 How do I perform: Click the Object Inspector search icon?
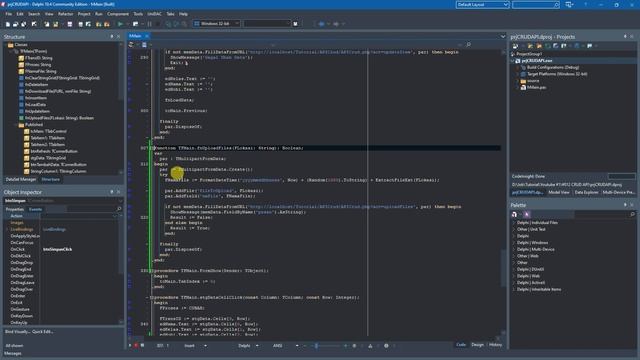pos(119,209)
